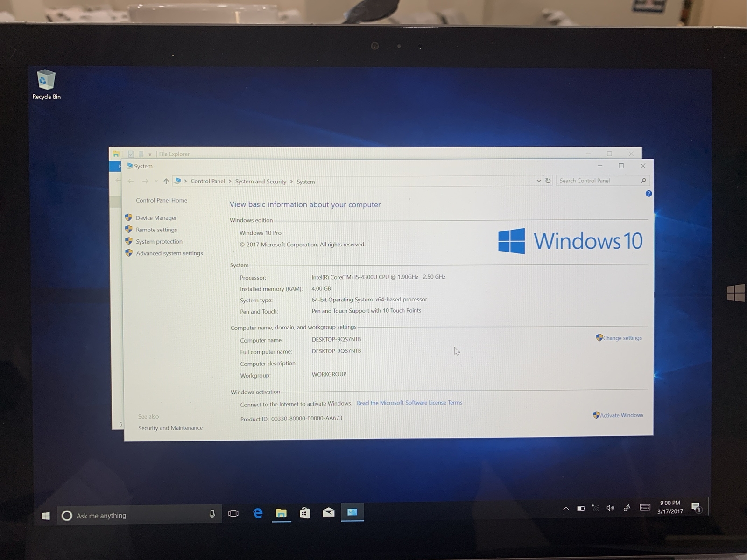Select System and Security in the breadcrumb
Screen dimensions: 747x560
click(261, 182)
